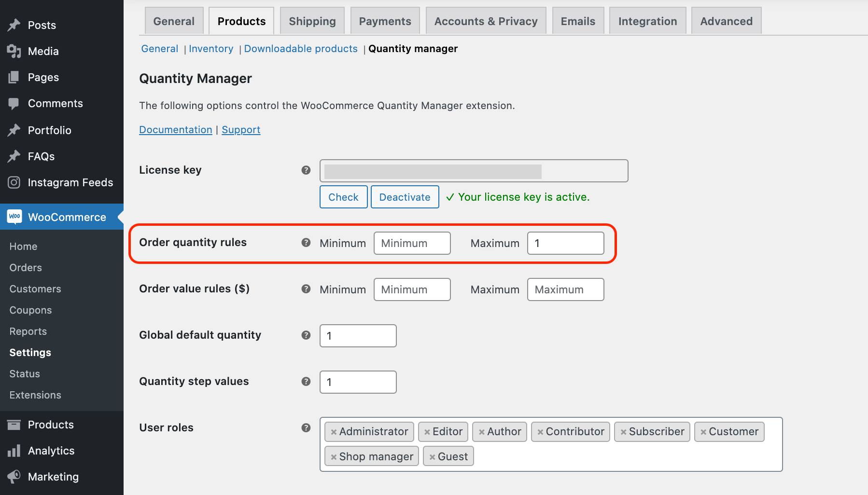868x495 pixels.
Task: Open the Documentation link
Action: coord(176,130)
